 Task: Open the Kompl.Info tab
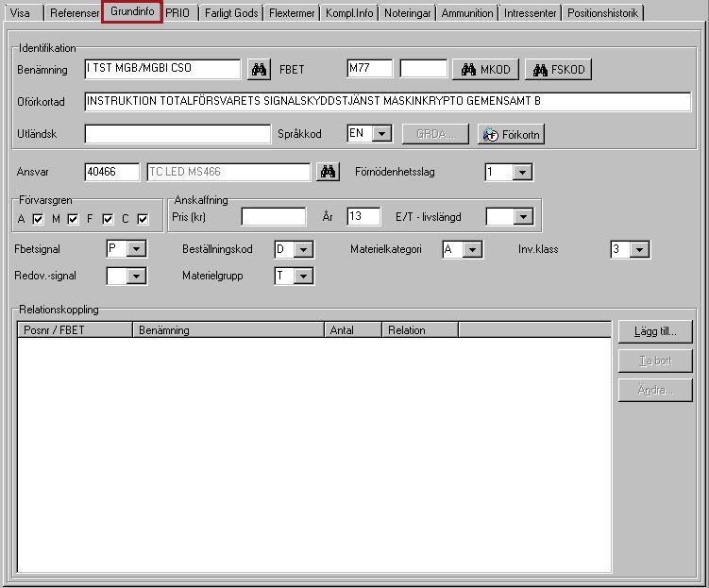pos(349,12)
